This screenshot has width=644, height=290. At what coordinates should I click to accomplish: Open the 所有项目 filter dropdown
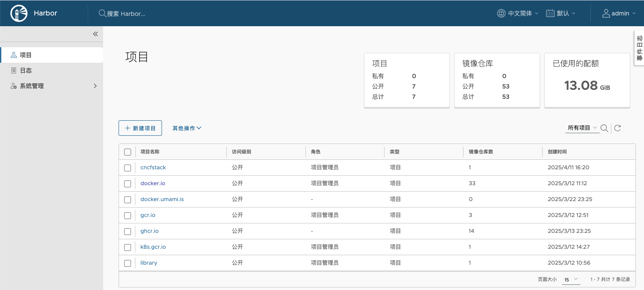click(582, 128)
